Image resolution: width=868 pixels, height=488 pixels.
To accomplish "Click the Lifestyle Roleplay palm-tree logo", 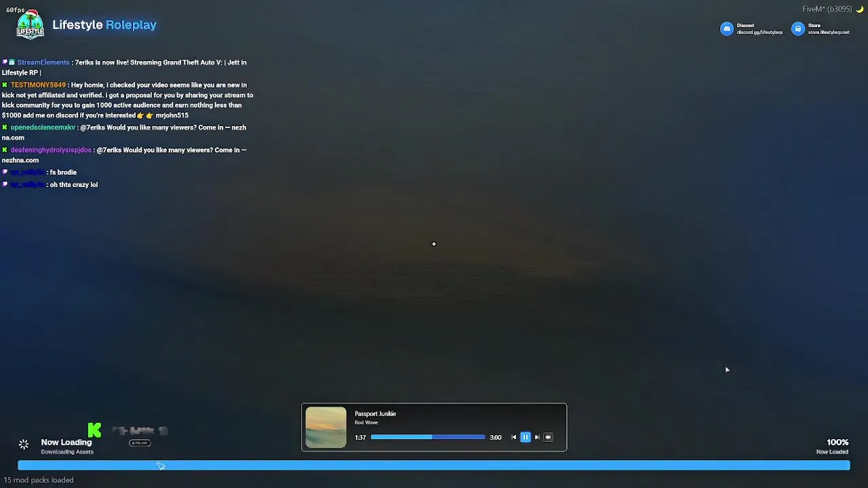I will pyautogui.click(x=31, y=25).
